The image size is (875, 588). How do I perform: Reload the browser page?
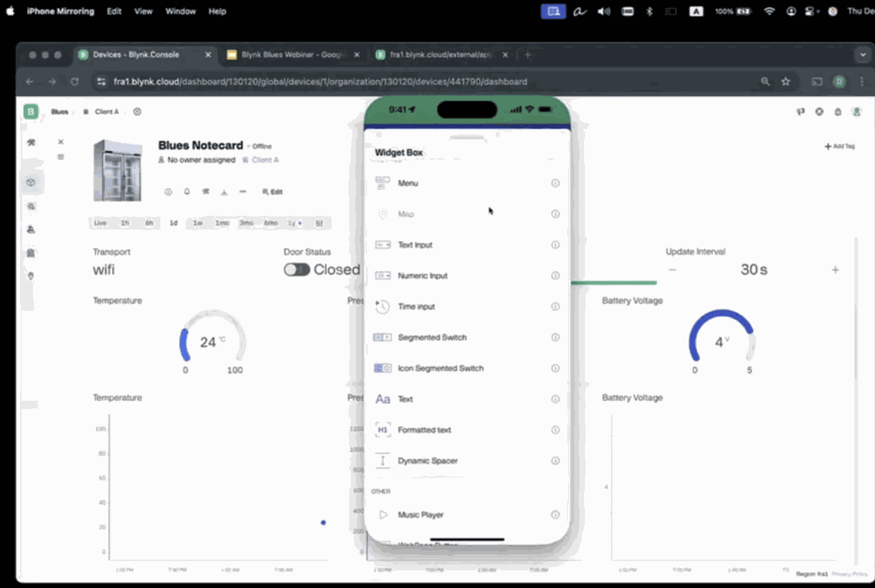[x=74, y=81]
